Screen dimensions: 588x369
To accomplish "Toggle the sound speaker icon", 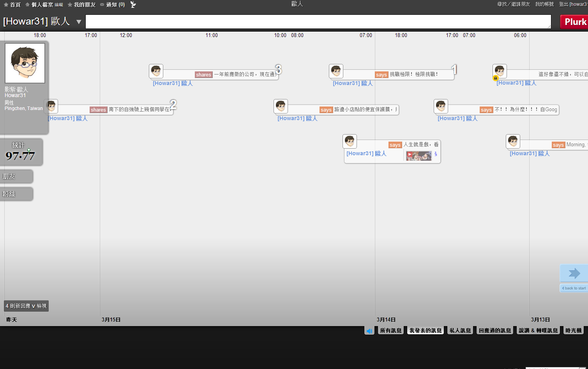I will coord(369,331).
